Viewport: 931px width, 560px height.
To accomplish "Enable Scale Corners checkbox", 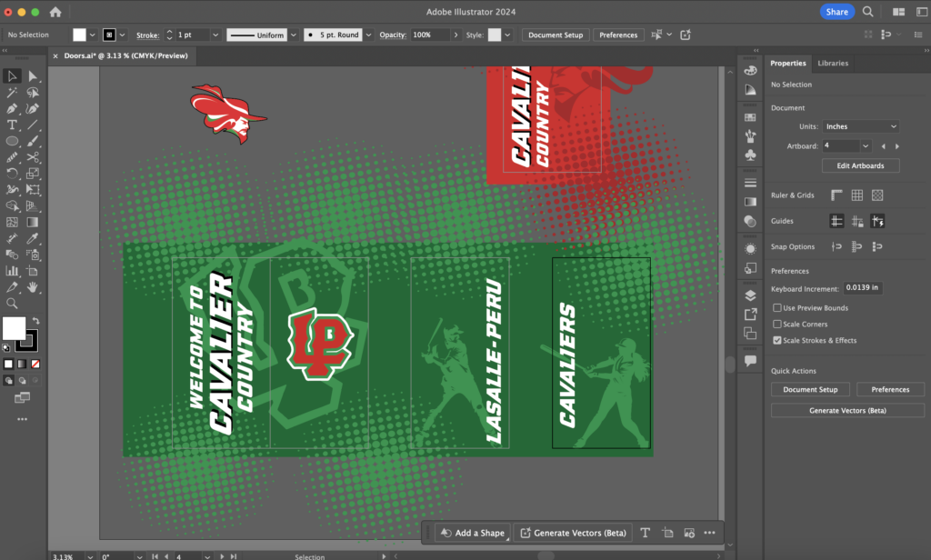I will tap(776, 325).
